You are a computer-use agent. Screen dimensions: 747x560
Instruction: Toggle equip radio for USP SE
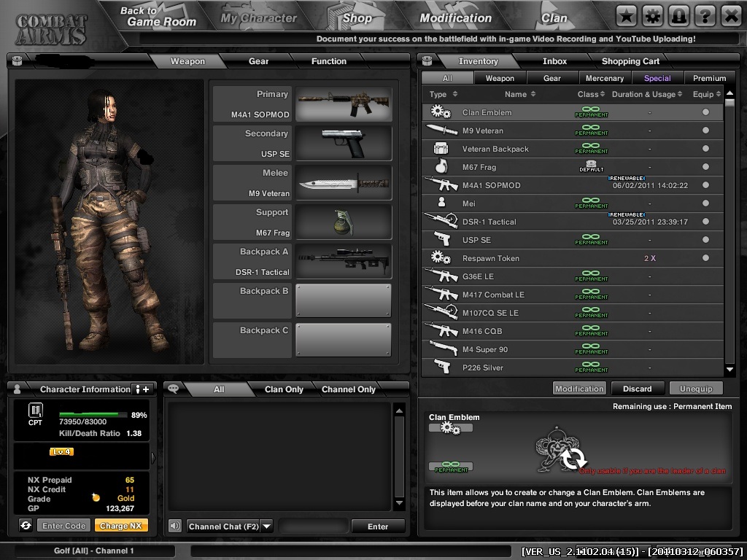(x=705, y=239)
